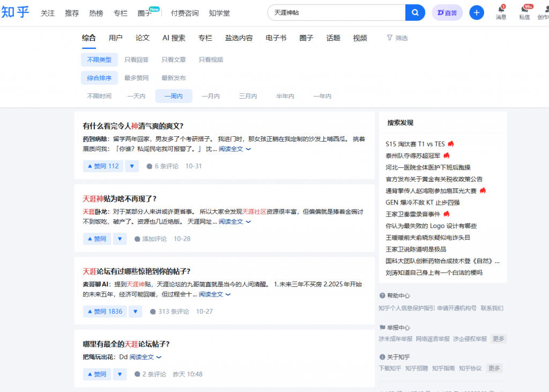Image resolution: width=549 pixels, height=392 pixels.
Task: Open 消息 notifications with the red badge
Action: (x=501, y=13)
